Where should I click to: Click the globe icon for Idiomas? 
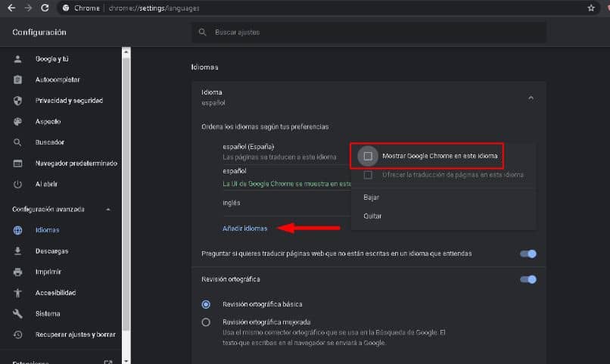[x=17, y=230]
